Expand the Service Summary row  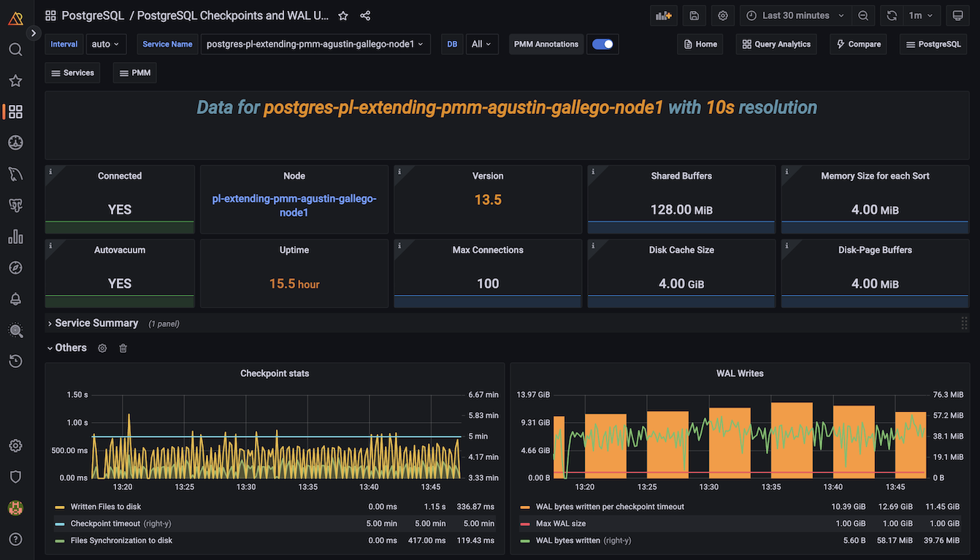point(96,323)
